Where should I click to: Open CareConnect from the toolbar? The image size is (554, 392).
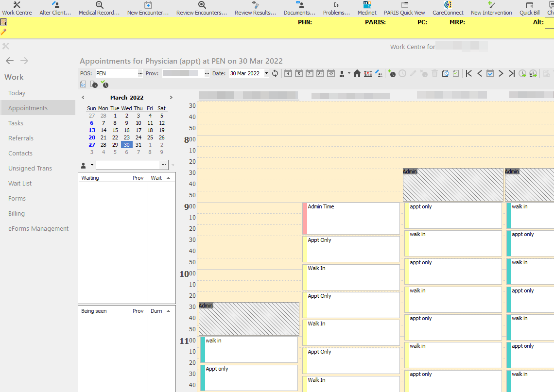pyautogui.click(x=448, y=7)
